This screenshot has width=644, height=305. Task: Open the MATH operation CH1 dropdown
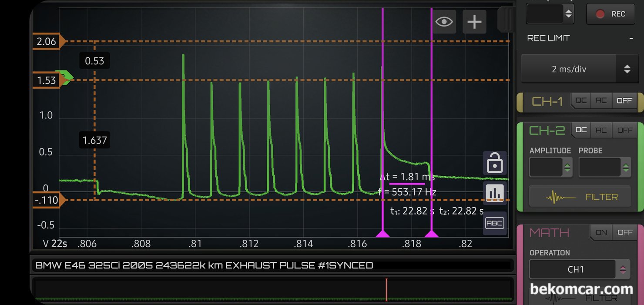click(x=576, y=269)
